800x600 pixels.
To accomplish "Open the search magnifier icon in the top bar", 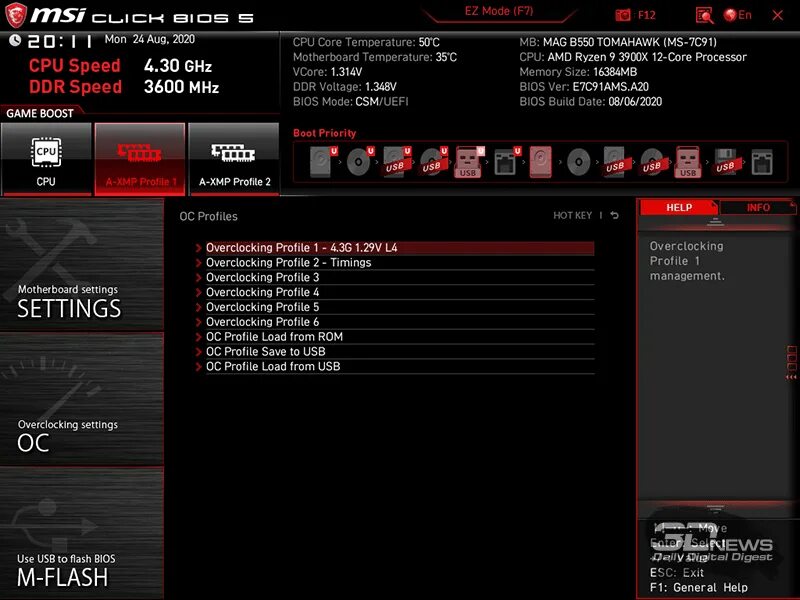I will pyautogui.click(x=705, y=15).
